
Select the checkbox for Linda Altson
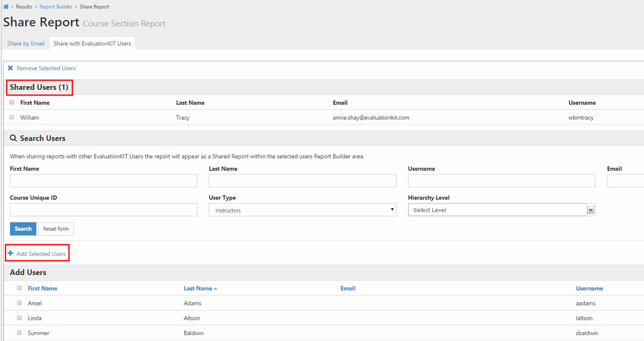pyautogui.click(x=20, y=318)
